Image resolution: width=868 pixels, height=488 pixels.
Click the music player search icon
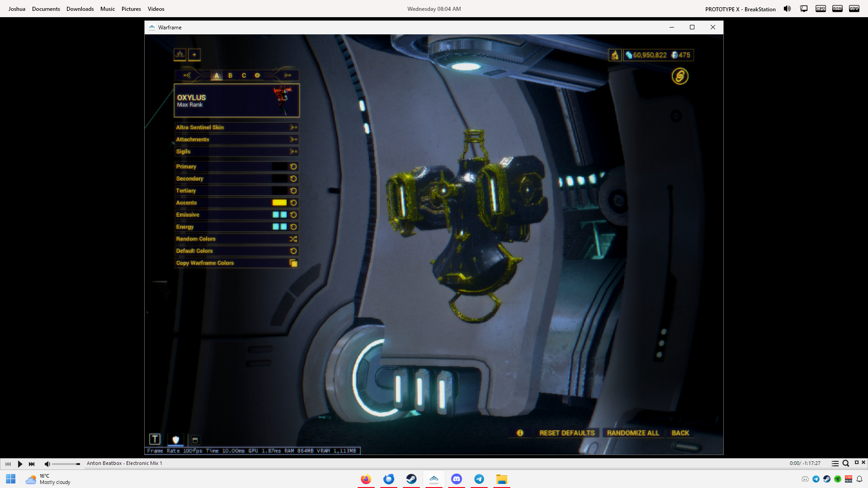click(x=846, y=464)
